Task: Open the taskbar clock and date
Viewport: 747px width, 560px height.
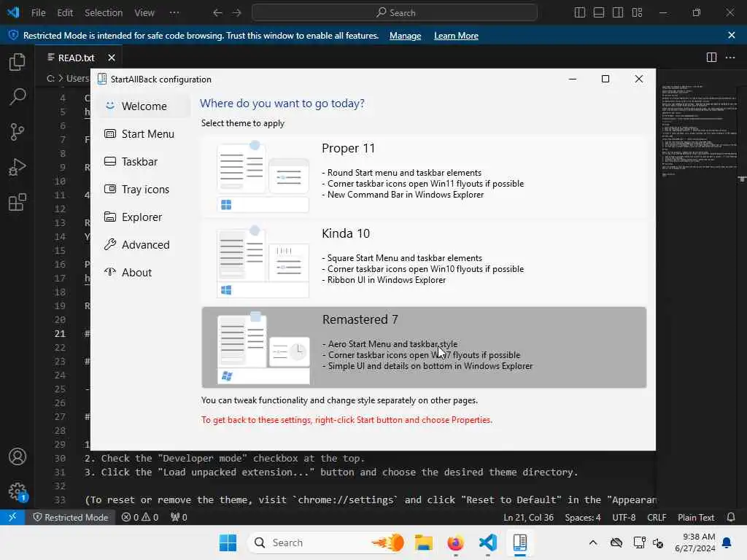Action: point(694,542)
